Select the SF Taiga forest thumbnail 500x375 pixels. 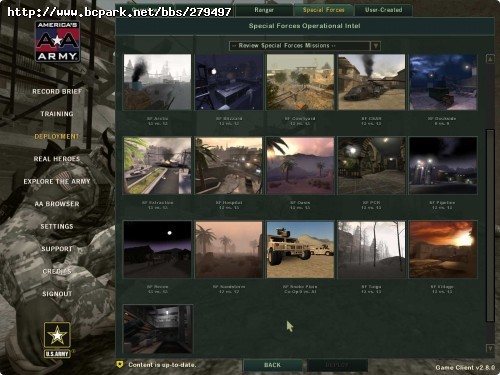[372, 249]
